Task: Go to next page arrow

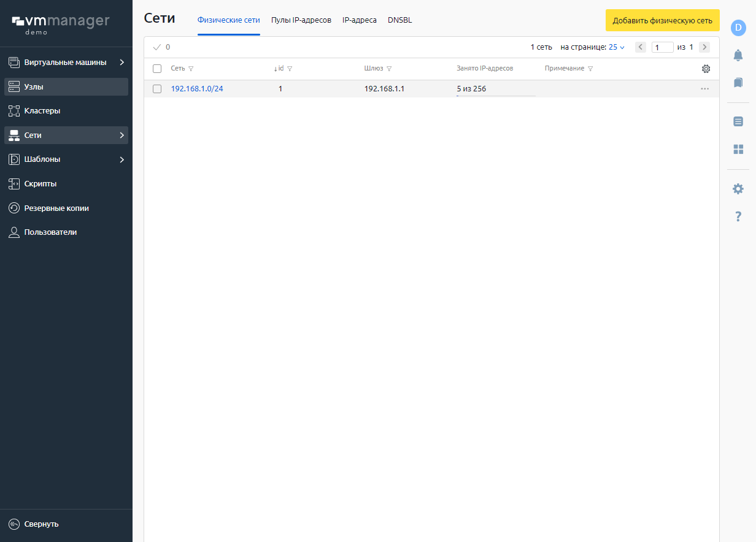Action: 704,47
